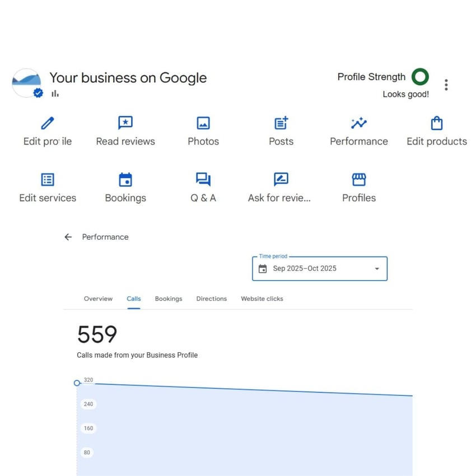Open the Q & A chat icon
This screenshot has width=476, height=476.
point(203,179)
